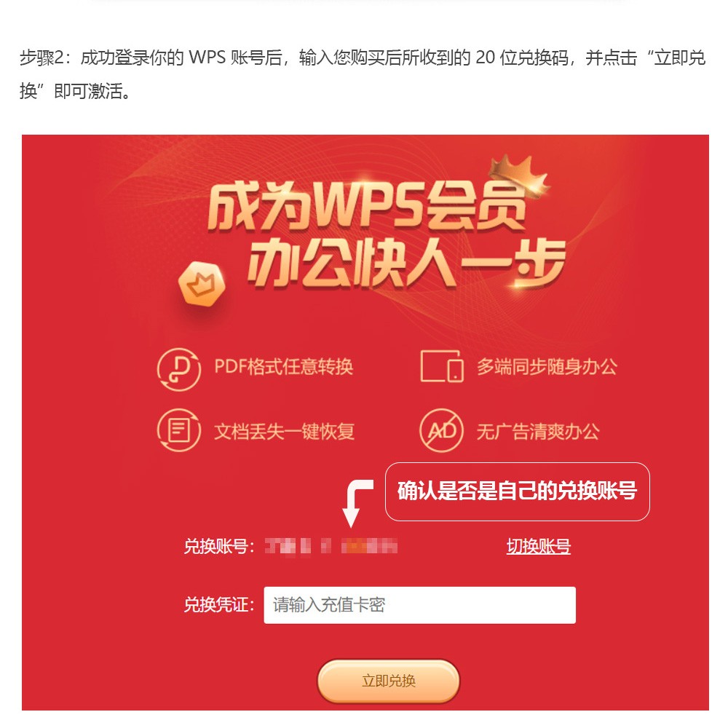The height and width of the screenshot is (728, 728).
Task: Focus the 请输入充值卡密 input field
Action: (x=420, y=605)
